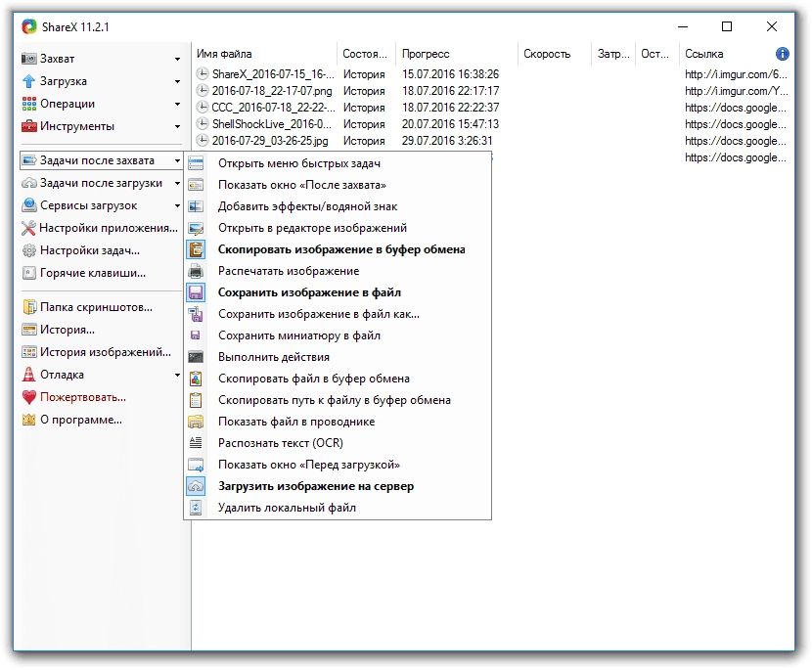
Task: Expand the Операции dropdown arrow
Action: pyautogui.click(x=177, y=104)
